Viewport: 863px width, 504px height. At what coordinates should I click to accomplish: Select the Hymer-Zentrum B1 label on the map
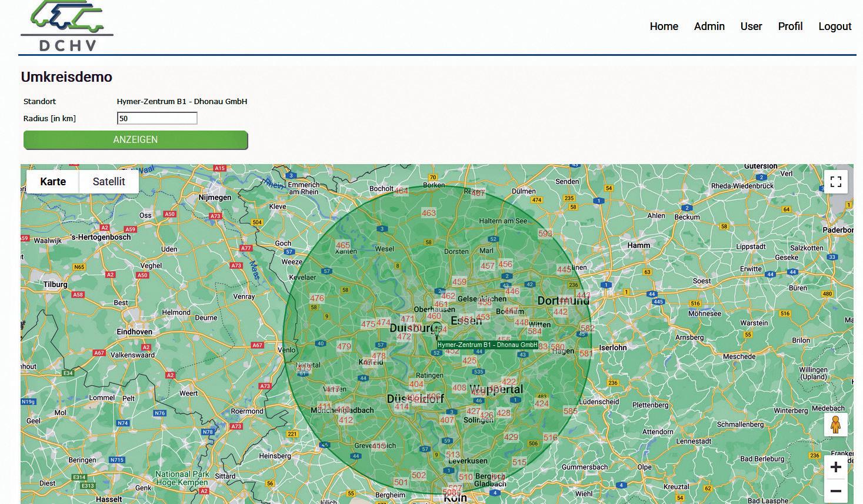[487, 345]
